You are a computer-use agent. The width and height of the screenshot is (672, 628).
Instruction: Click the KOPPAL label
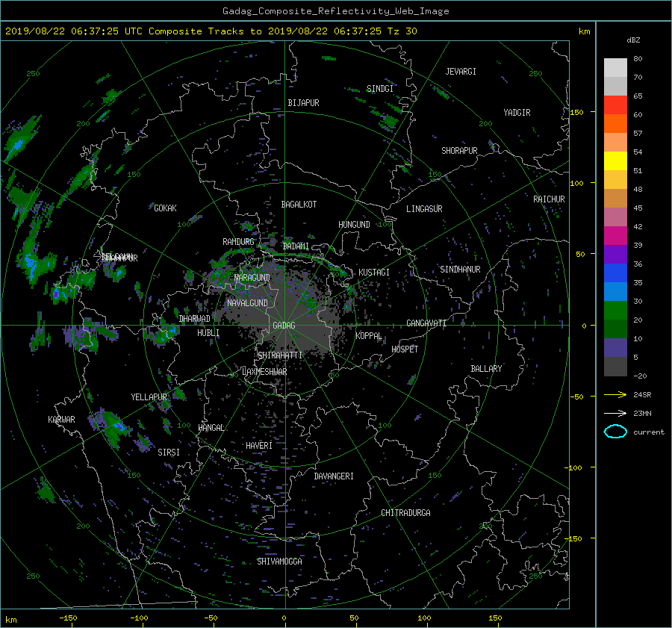[369, 336]
